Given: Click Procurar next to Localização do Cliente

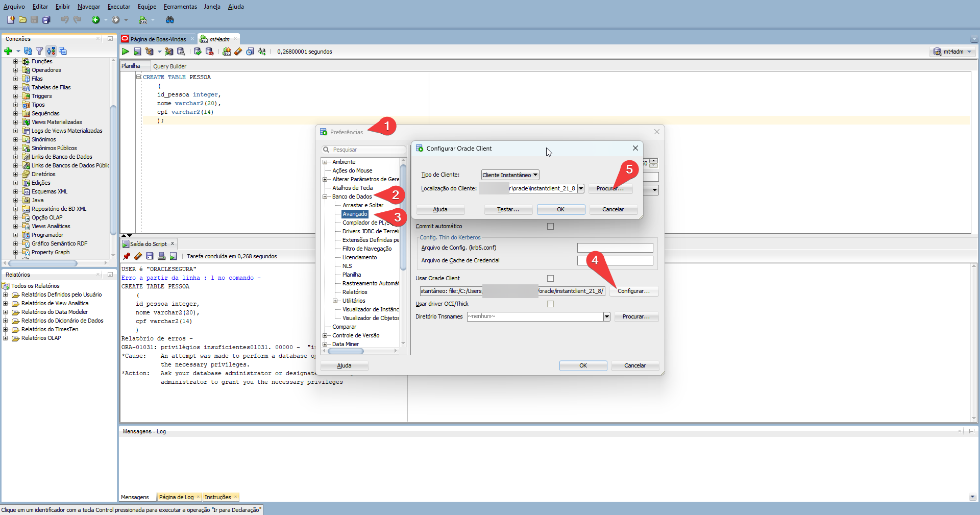Looking at the screenshot, I should point(610,189).
